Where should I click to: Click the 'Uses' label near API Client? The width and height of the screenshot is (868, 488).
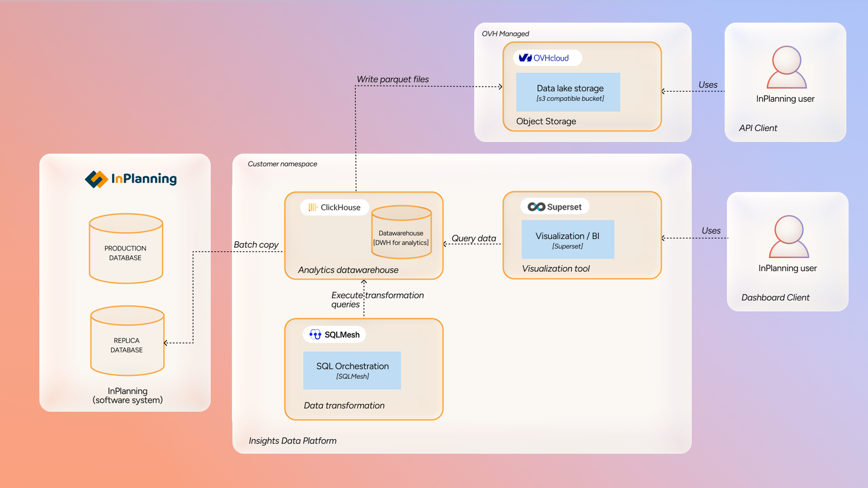tap(708, 85)
